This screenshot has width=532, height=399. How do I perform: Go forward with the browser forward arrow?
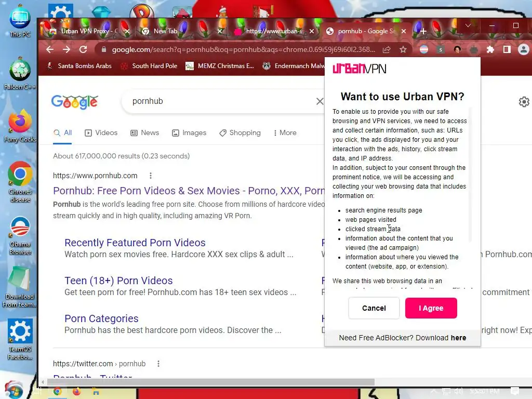pos(66,49)
